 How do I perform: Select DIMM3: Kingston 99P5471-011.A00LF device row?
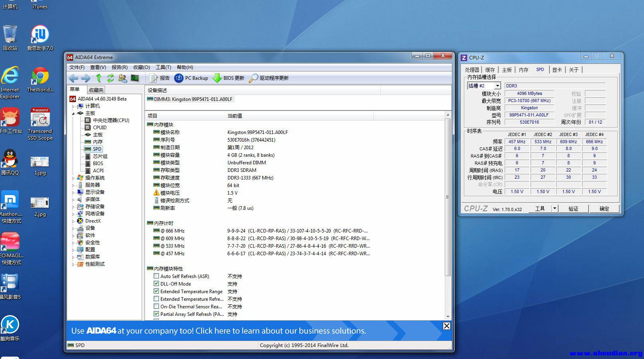(x=190, y=99)
